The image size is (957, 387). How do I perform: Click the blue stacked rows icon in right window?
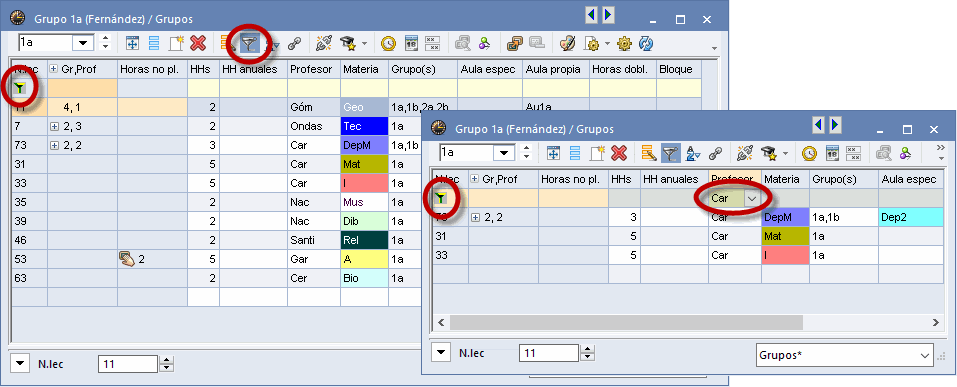[x=575, y=153]
